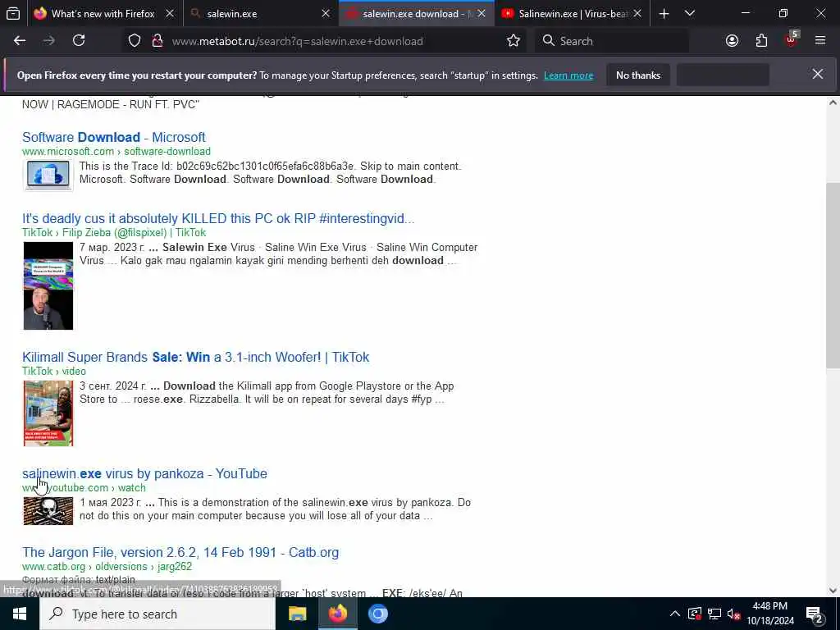Focus the Firefox Search box
The height and width of the screenshot is (630, 840).
(x=612, y=41)
